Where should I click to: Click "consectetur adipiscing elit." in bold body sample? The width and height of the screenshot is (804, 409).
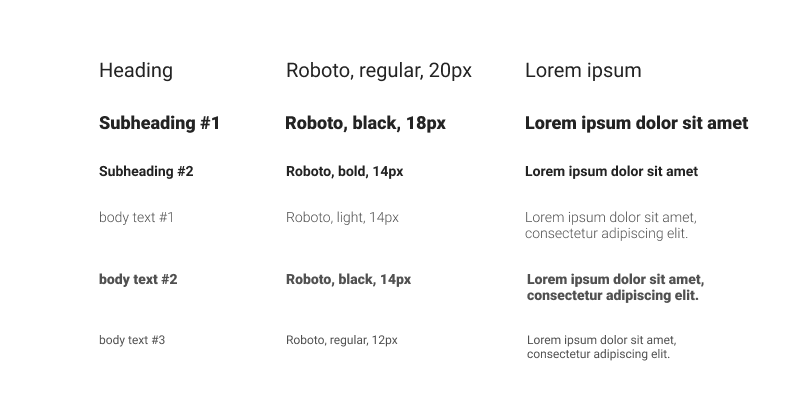(x=613, y=296)
